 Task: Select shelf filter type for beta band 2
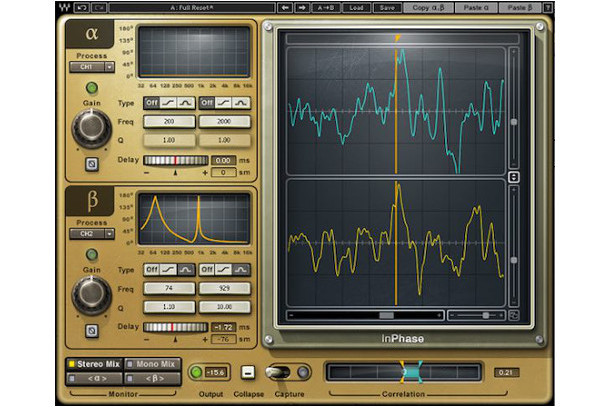click(223, 270)
